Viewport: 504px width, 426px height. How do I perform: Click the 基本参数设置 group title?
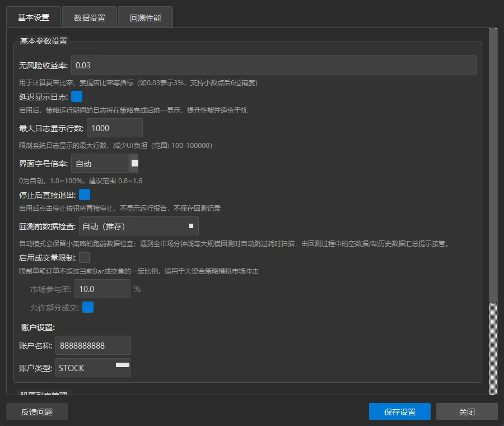[x=43, y=41]
